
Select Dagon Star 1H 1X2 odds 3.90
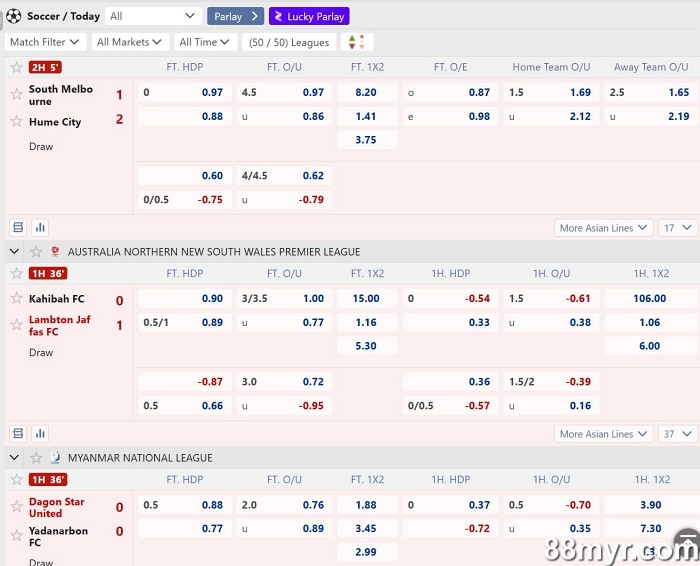[x=651, y=505]
